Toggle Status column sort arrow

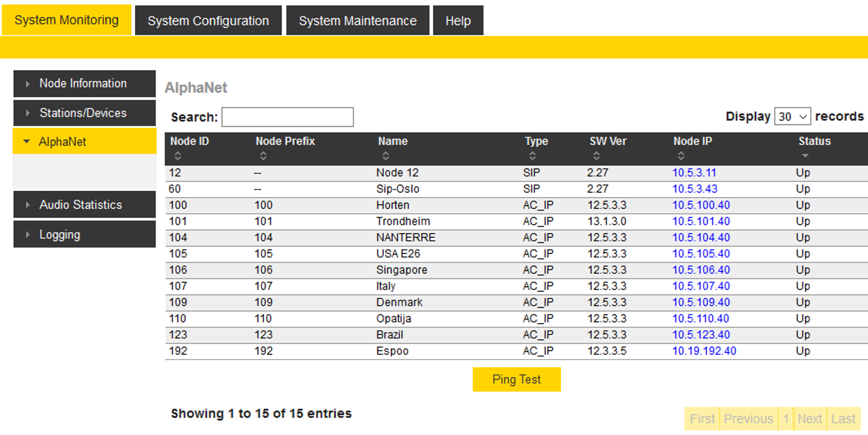click(805, 156)
